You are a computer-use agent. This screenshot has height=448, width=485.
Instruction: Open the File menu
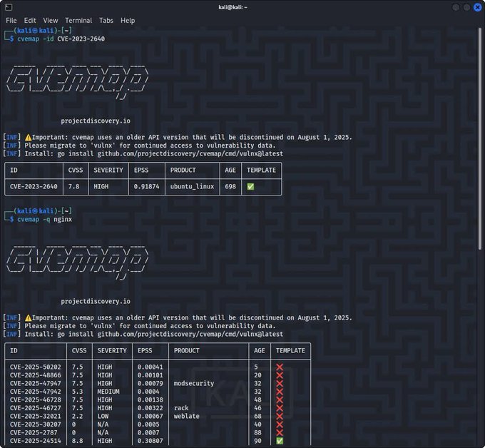[x=11, y=21]
